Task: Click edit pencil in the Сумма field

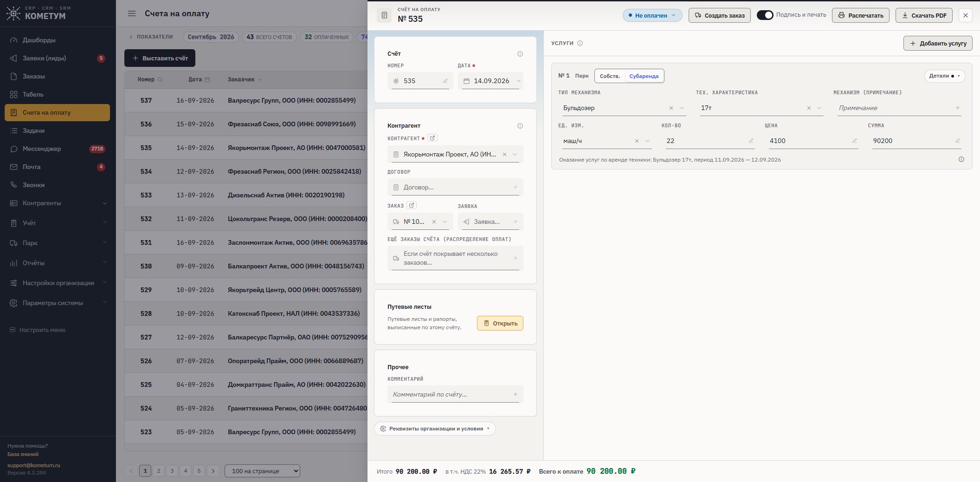Action: (957, 141)
